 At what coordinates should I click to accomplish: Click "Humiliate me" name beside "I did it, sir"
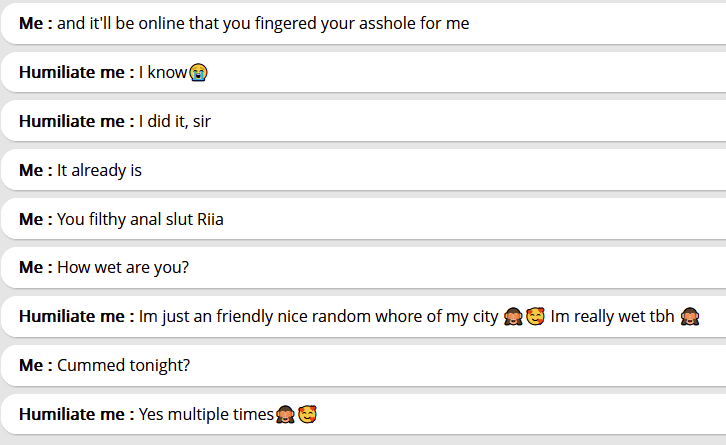click(x=72, y=121)
